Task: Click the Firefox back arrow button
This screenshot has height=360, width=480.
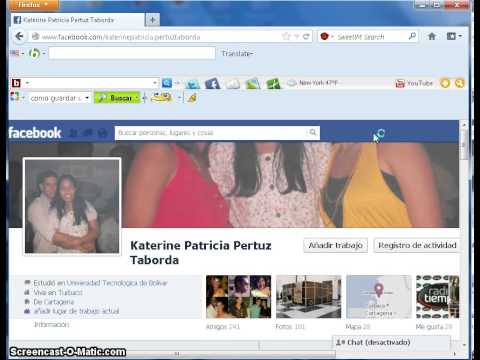Action: (19, 36)
